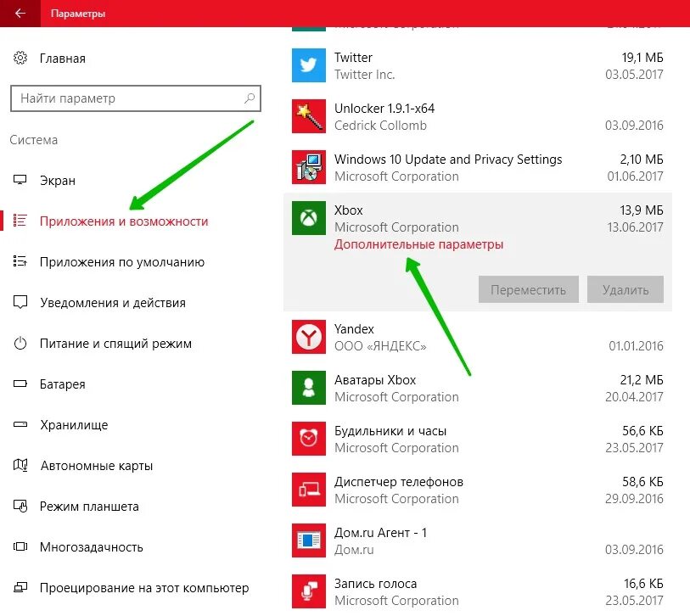Click the back arrow in the title bar
690x616 pixels.
tap(20, 14)
